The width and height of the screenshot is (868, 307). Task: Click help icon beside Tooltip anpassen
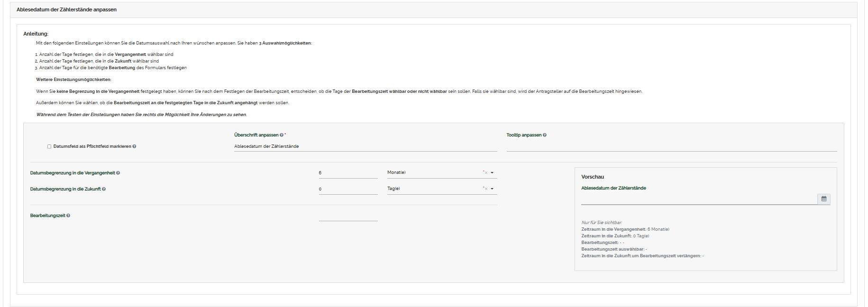point(545,135)
